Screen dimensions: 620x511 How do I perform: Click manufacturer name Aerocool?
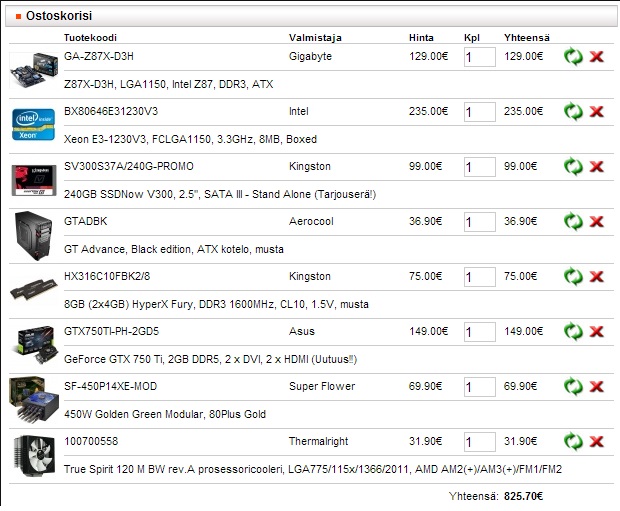311,221
